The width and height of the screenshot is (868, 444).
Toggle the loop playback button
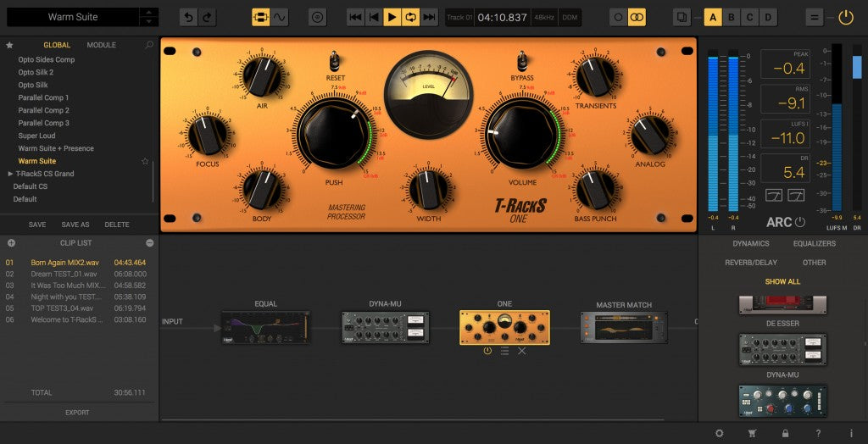click(411, 17)
